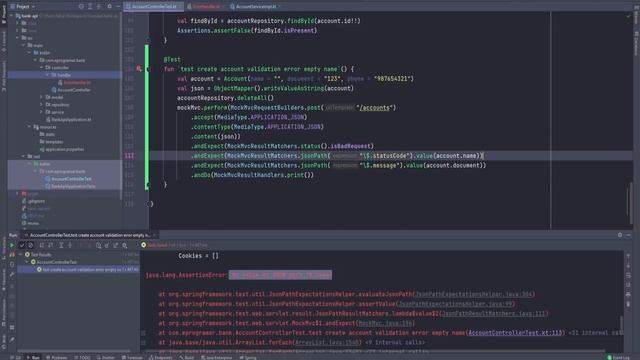The image size is (640, 360).
Task: Collapse the test folder in project tree
Action: pos(24,156)
